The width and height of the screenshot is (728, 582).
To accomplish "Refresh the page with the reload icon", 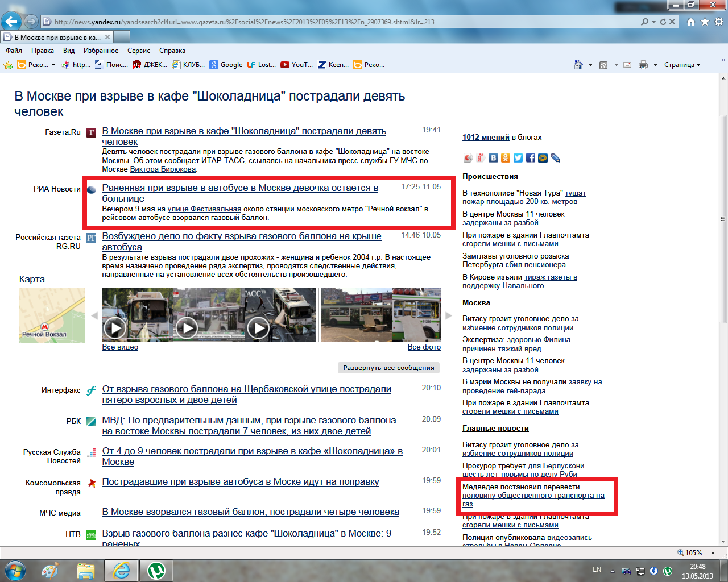I will click(x=663, y=22).
